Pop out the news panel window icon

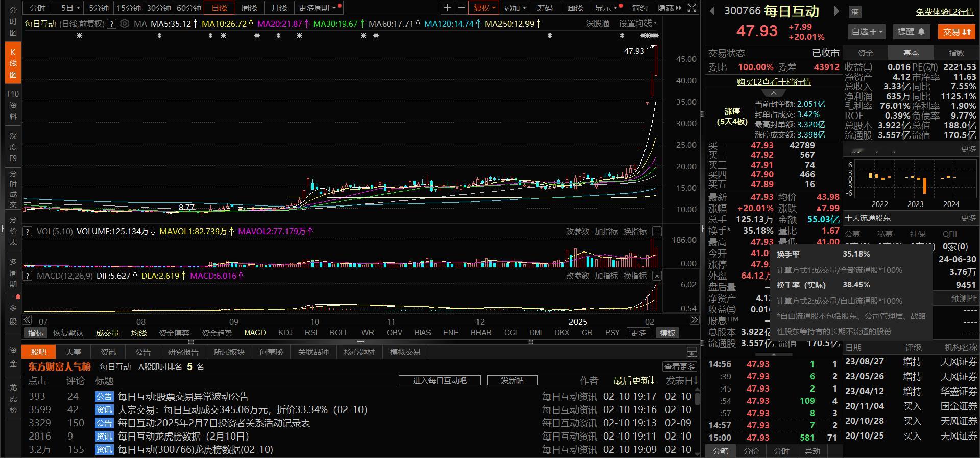[691, 352]
